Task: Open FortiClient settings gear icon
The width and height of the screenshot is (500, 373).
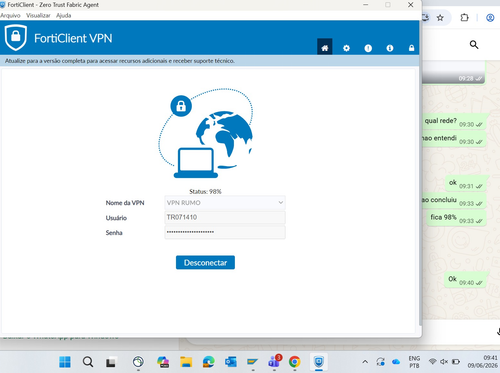Action: pyautogui.click(x=346, y=48)
